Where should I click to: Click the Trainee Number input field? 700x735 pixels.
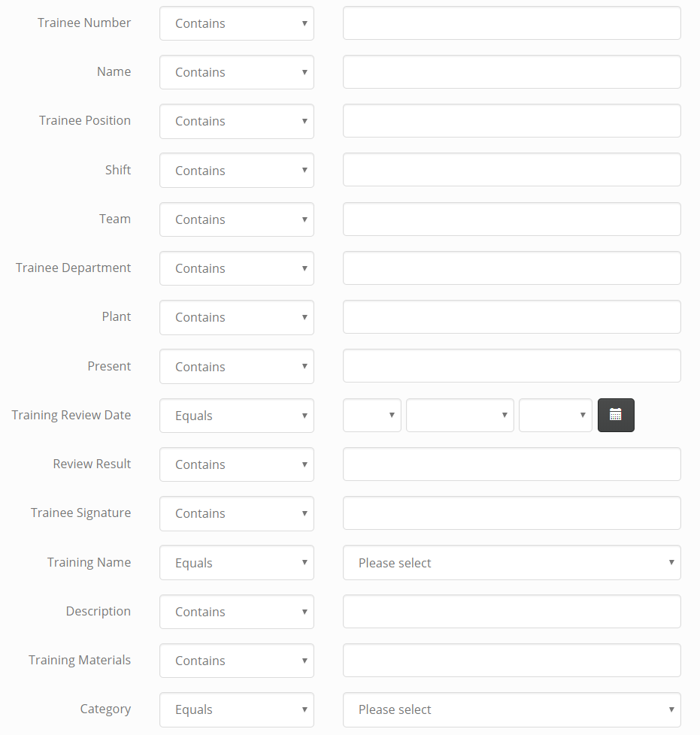click(x=511, y=23)
